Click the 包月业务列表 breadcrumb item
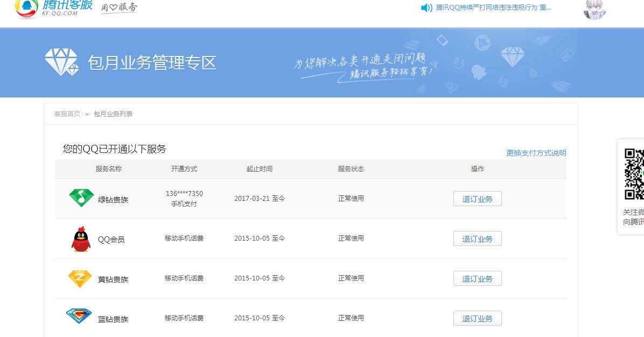The height and width of the screenshot is (337, 644). (113, 114)
